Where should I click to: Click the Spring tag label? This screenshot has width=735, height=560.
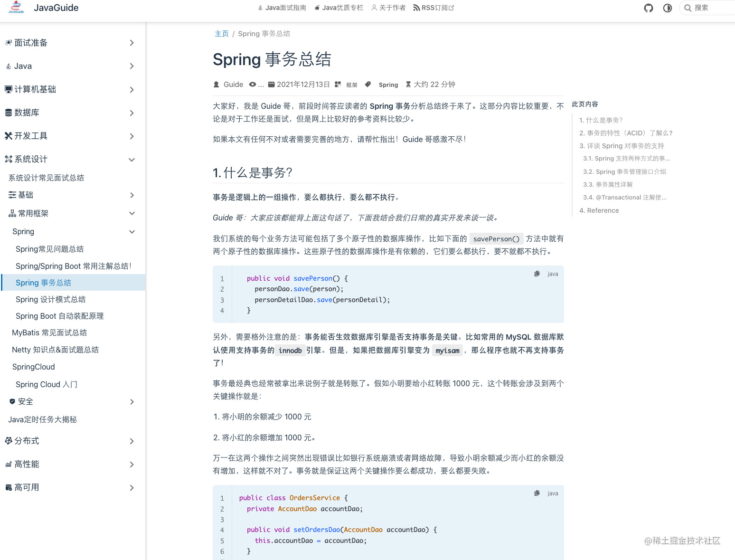pos(388,85)
